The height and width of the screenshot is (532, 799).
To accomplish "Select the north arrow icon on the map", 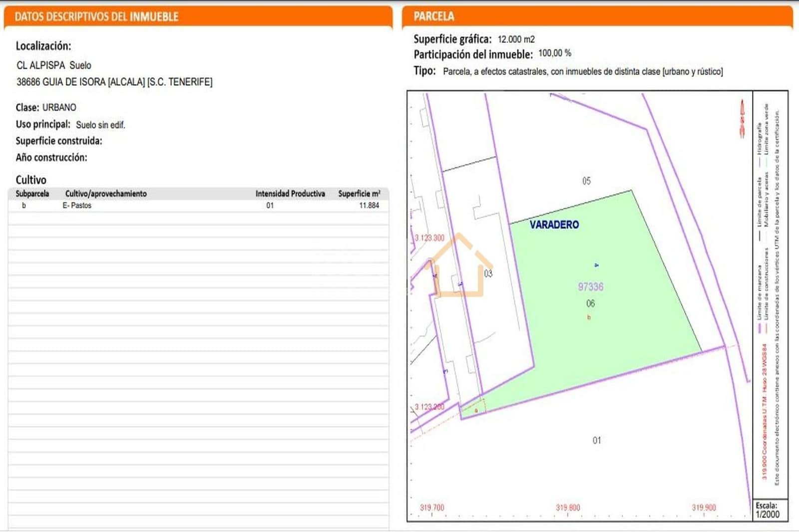I will click(743, 116).
